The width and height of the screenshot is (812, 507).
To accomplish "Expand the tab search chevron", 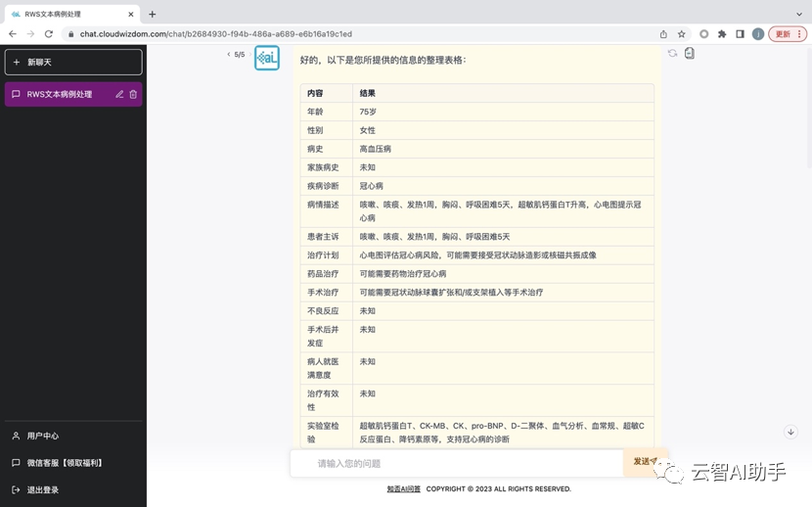I will tap(799, 14).
